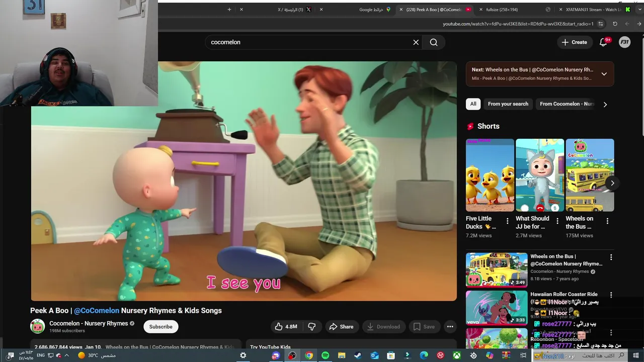Show hidden system tray icons

point(66,355)
